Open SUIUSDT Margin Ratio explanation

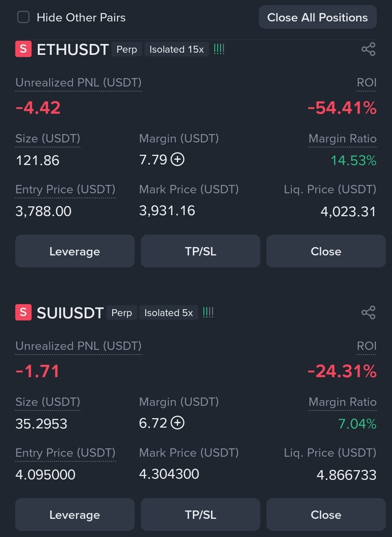[342, 402]
